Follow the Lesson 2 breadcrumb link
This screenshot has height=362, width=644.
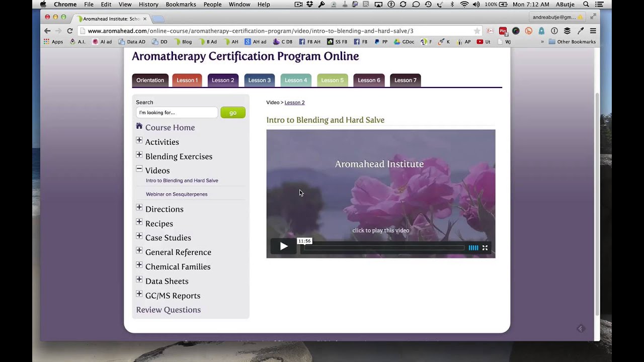tap(294, 103)
